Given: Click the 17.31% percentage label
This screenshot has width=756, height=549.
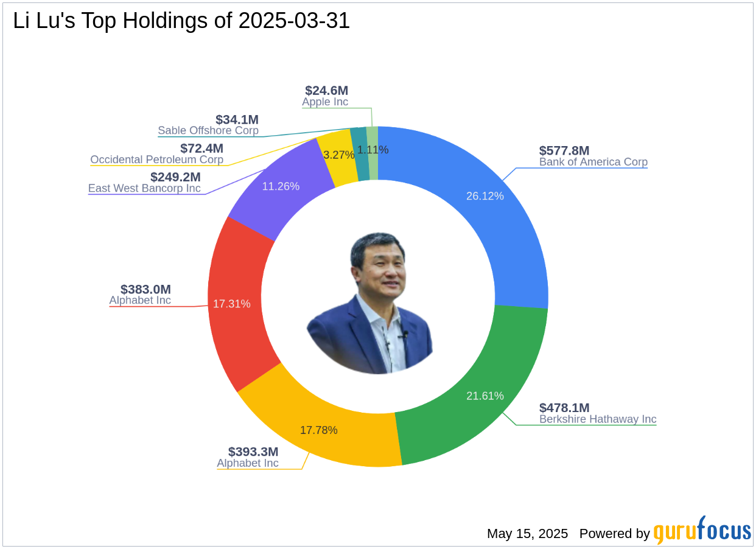Looking at the screenshot, I should [x=231, y=303].
